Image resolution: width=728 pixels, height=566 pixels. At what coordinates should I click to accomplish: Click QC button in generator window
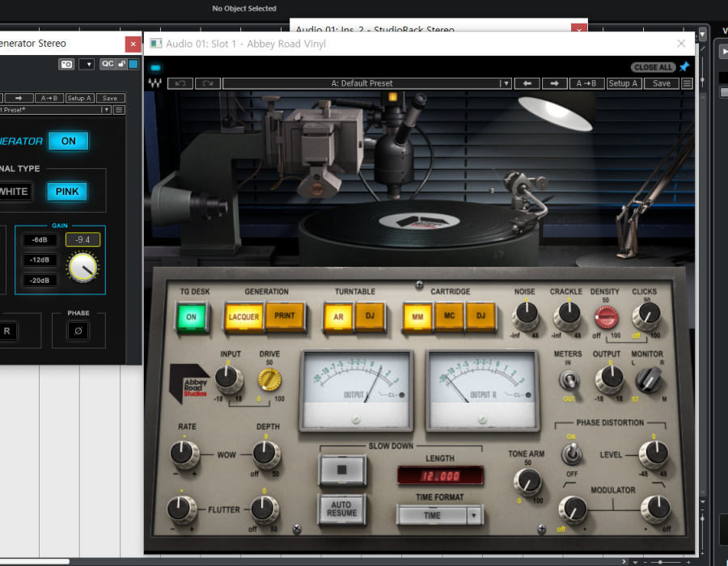[x=108, y=64]
